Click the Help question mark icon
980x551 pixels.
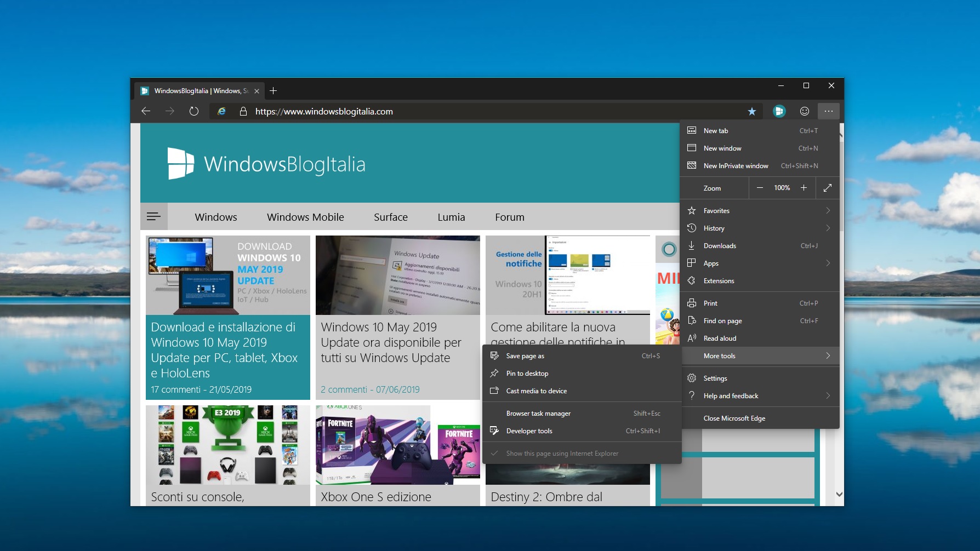pos(692,395)
